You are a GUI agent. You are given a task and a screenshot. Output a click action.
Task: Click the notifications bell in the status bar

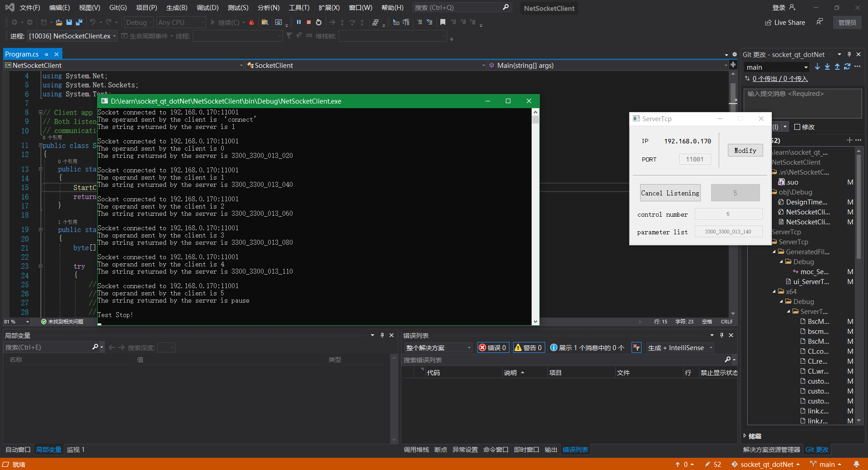point(856,464)
